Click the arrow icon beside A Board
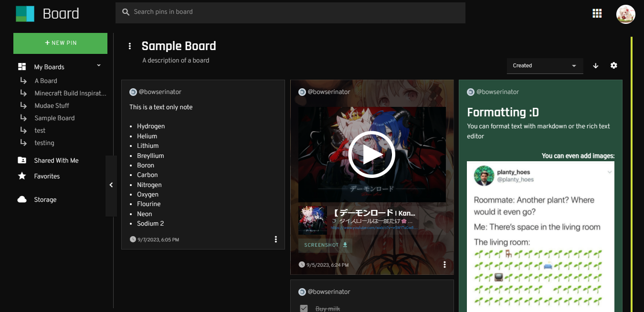The width and height of the screenshot is (644, 312). coord(24,81)
